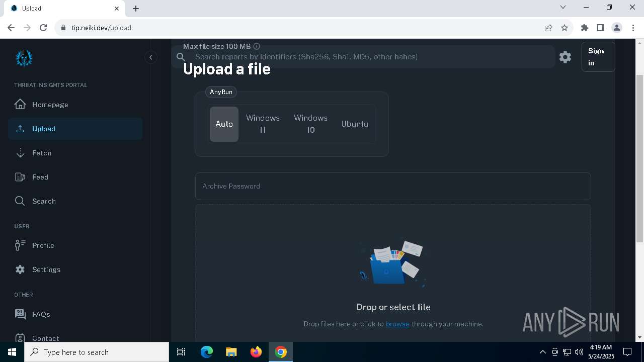Image resolution: width=644 pixels, height=362 pixels.
Task: Select Ubuntu environment
Action: point(355,124)
